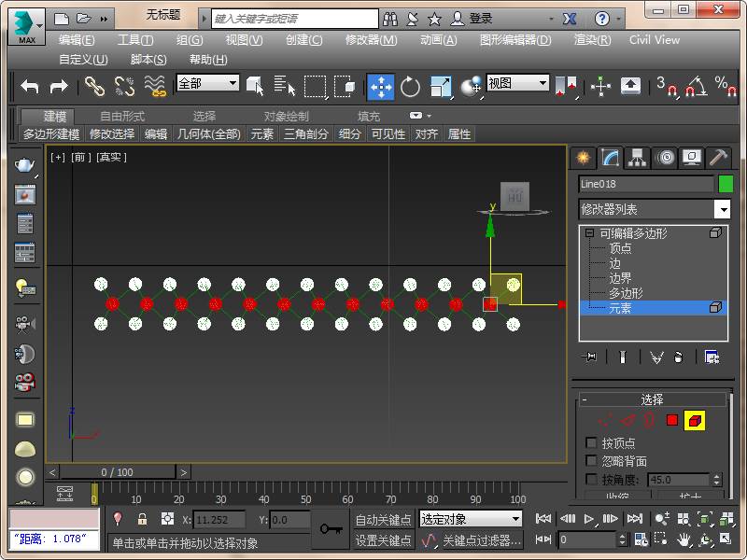Switch to the 自由形式 ribbon tab
747x560 pixels.
pyautogui.click(x=122, y=117)
